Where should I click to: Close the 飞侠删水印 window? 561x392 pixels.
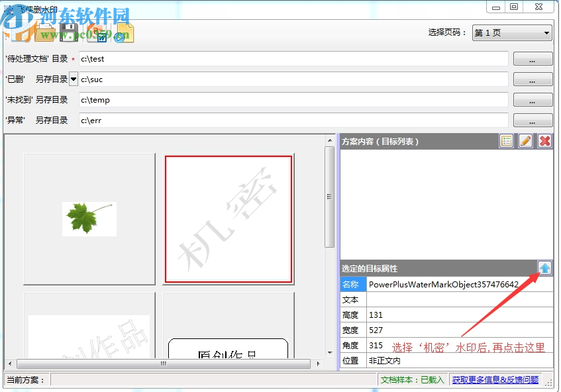(538, 7)
